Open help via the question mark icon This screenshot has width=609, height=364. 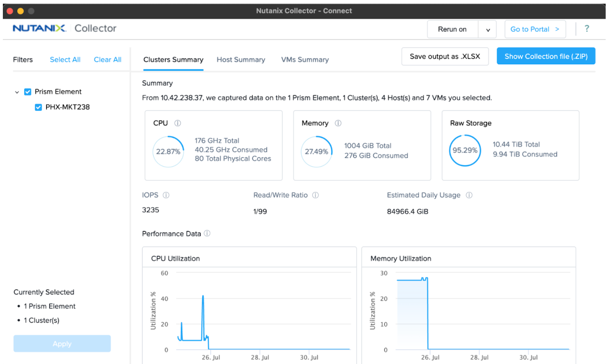pos(587,29)
